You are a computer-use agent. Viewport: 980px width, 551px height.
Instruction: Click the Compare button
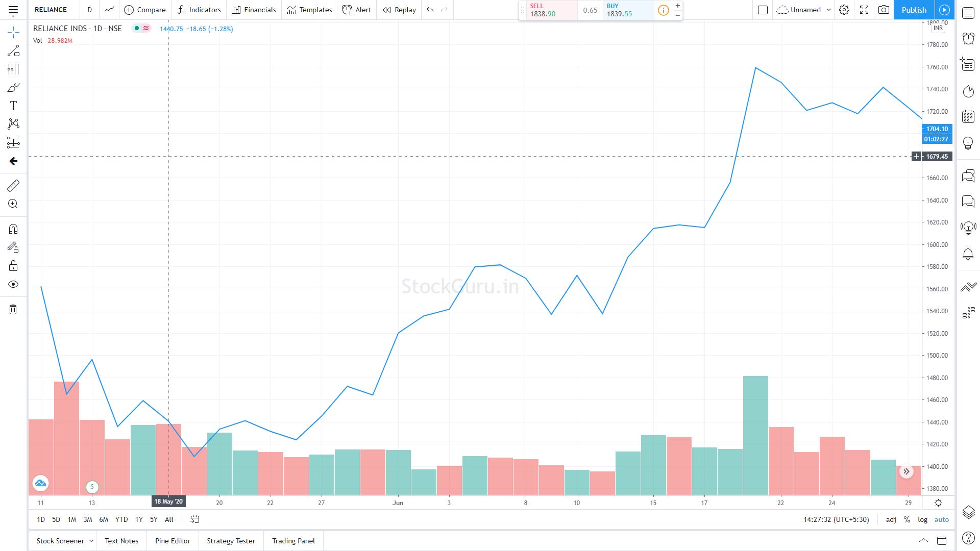pos(145,10)
